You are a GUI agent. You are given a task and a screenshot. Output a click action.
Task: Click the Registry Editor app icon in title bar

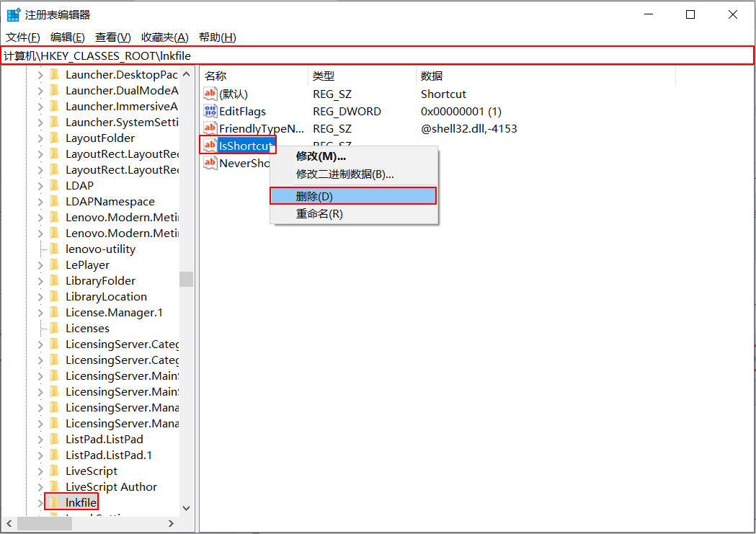[14, 14]
